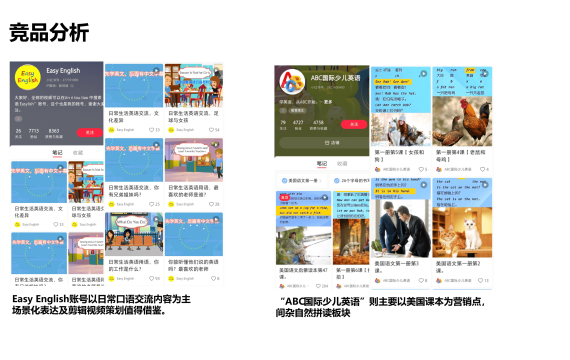Select 笔记 tab on ABC国际少儿英语 profile
The height and width of the screenshot is (360, 570).
(x=322, y=164)
